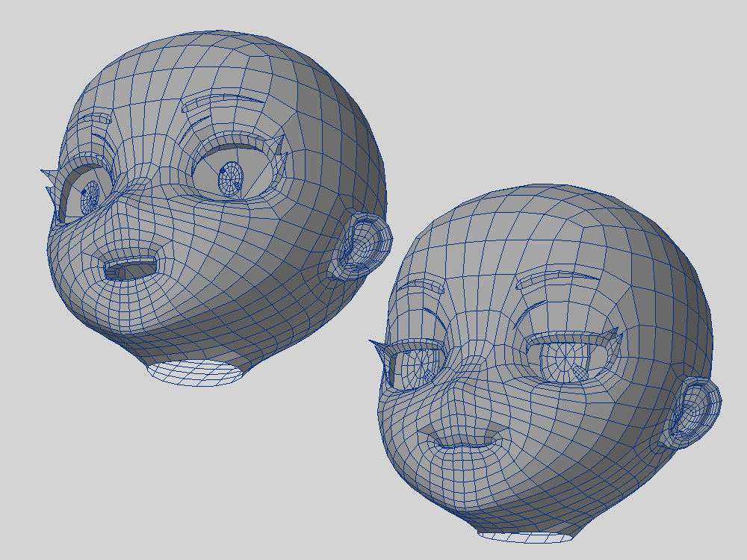Click the neck opening of the open-mouthed head
The height and width of the screenshot is (560, 747).
pyautogui.click(x=196, y=373)
